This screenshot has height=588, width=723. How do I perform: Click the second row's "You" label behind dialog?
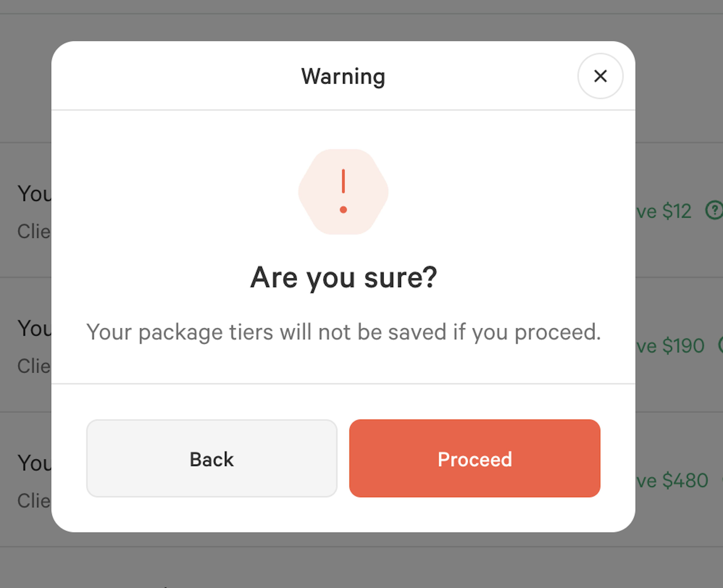pyautogui.click(x=34, y=329)
